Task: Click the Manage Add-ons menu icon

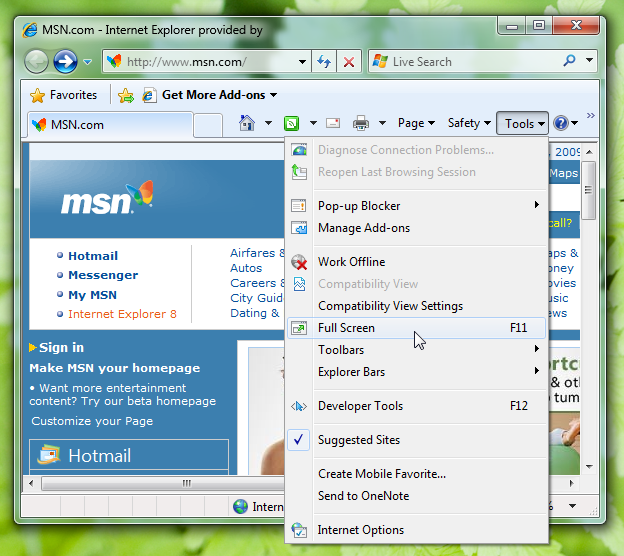Action: 299,228
